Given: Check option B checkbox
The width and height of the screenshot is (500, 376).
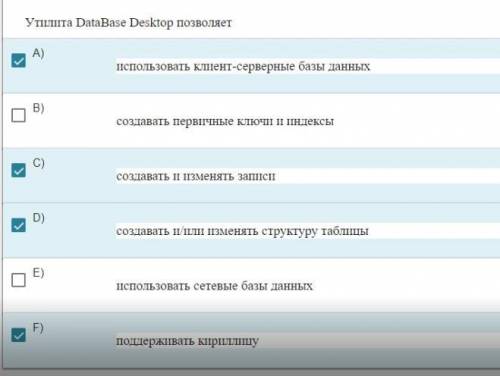Looking at the screenshot, I should (18, 115).
